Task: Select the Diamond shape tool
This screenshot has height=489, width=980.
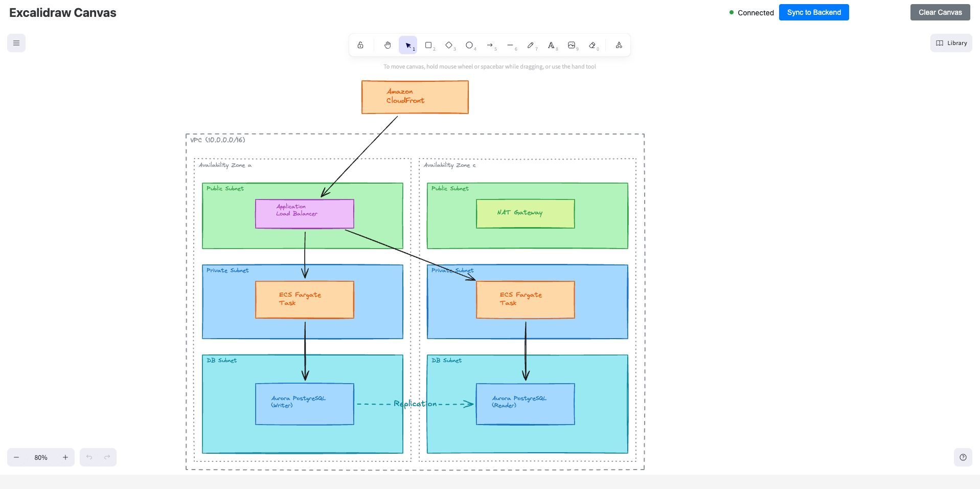Action: (x=449, y=45)
